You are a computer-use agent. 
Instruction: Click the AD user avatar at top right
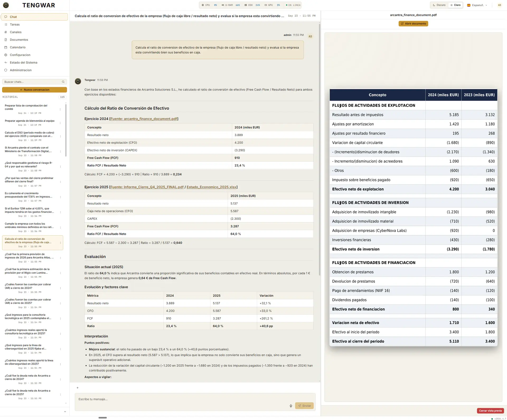click(x=499, y=5)
